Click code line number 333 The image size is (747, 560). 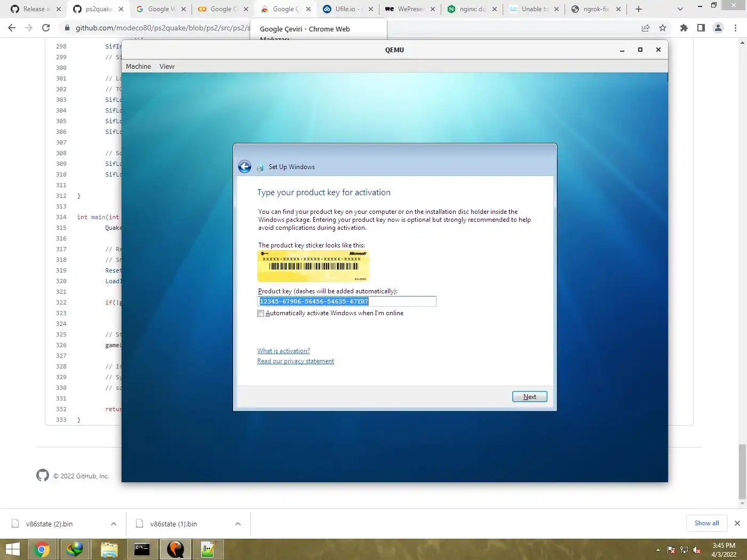[61, 420]
